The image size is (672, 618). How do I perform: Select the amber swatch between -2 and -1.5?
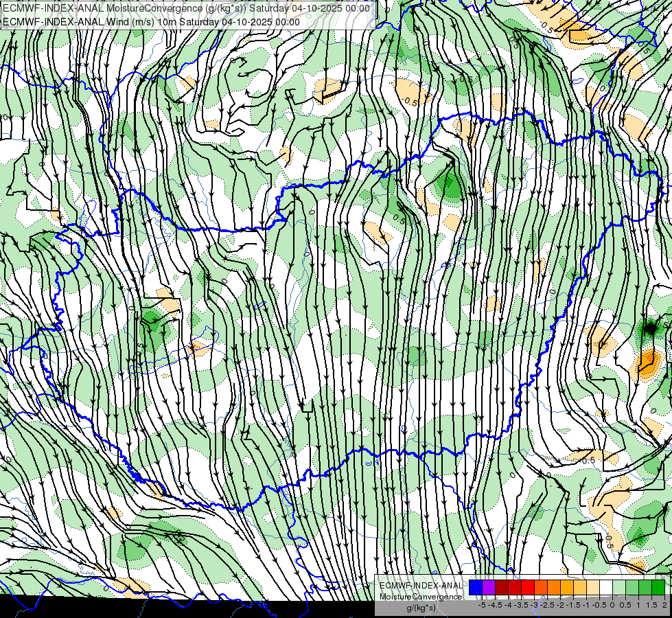(567, 588)
